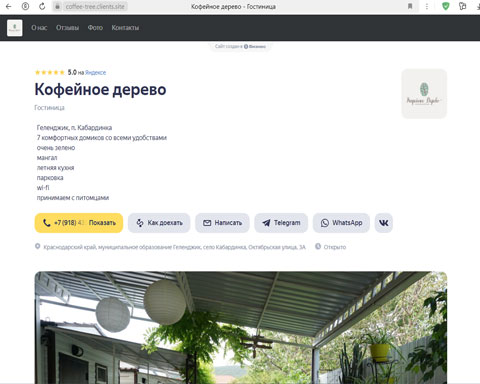This screenshot has width=480, height=384.
Task: Click the 'Открыто' status text
Action: pos(335,247)
